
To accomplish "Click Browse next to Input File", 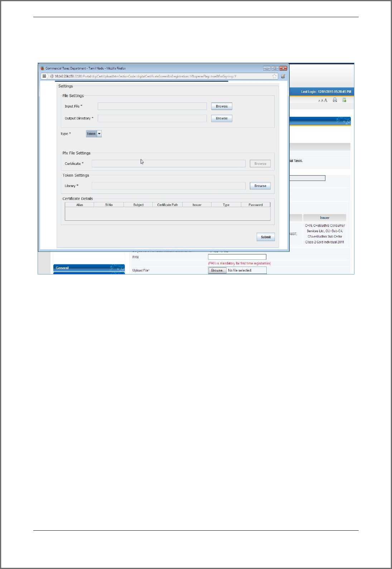I will [222, 106].
